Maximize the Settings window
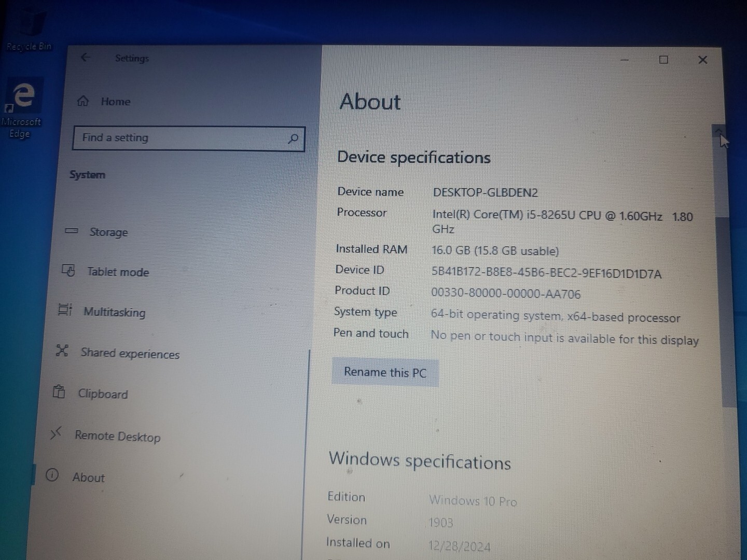The image size is (747, 560). click(x=663, y=60)
